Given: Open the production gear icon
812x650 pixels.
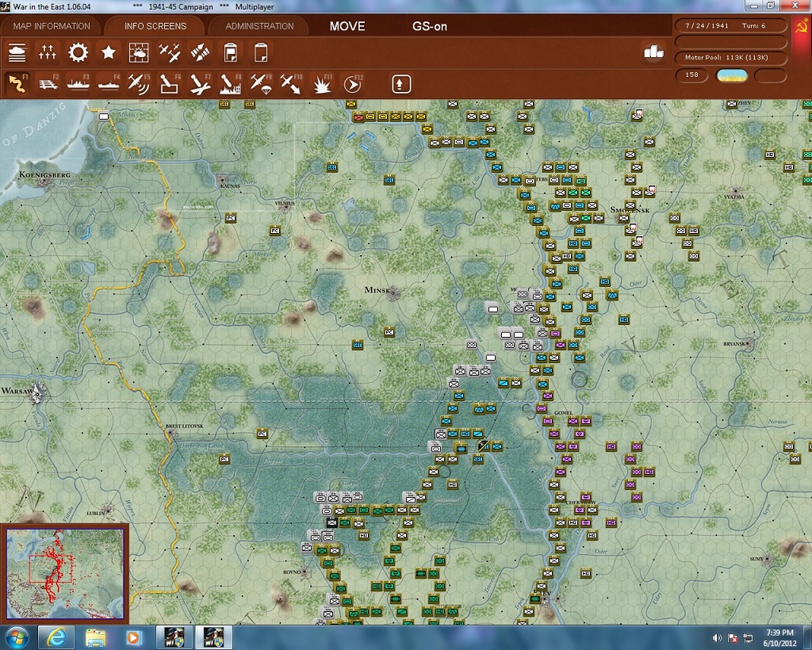Looking at the screenshot, I should [x=79, y=53].
